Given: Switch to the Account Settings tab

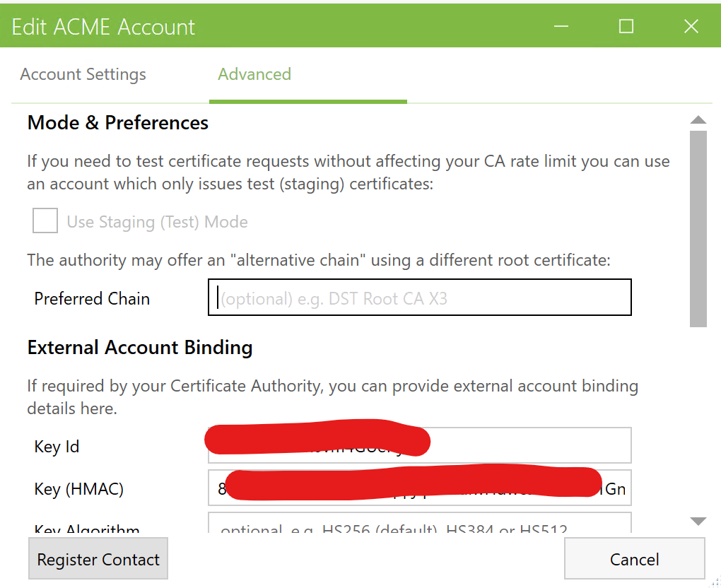Looking at the screenshot, I should point(83,74).
